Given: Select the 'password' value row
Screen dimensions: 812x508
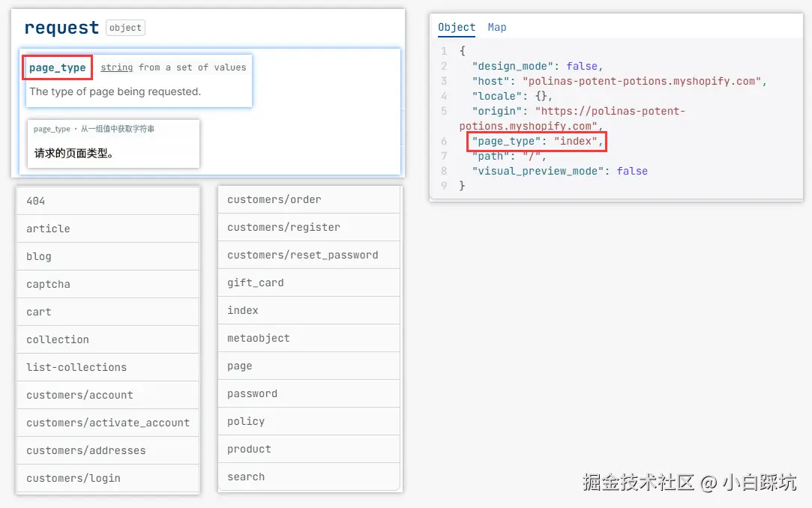Looking at the screenshot, I should (309, 393).
